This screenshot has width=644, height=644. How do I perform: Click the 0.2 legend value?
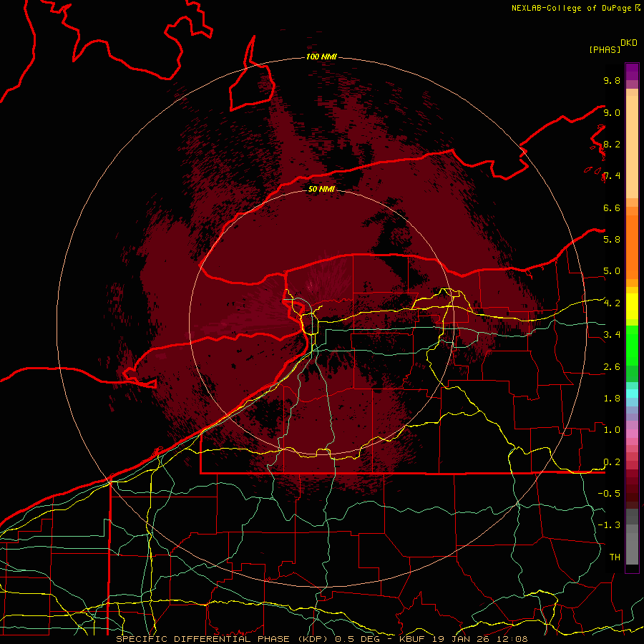[x=612, y=462]
